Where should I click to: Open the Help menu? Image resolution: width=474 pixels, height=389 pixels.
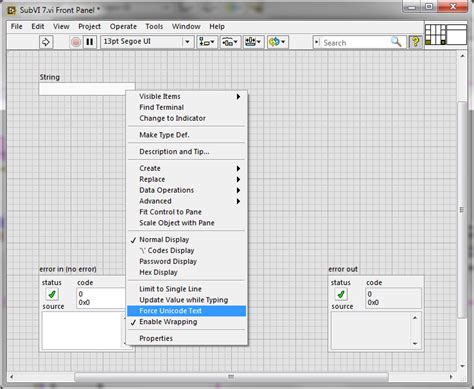tap(217, 26)
